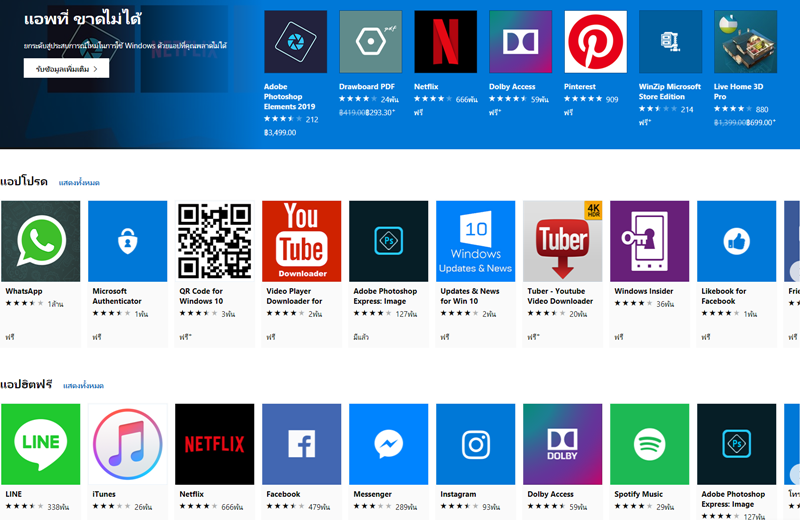Open the Spotify Music app tile
The height and width of the screenshot is (520, 800).
[649, 444]
